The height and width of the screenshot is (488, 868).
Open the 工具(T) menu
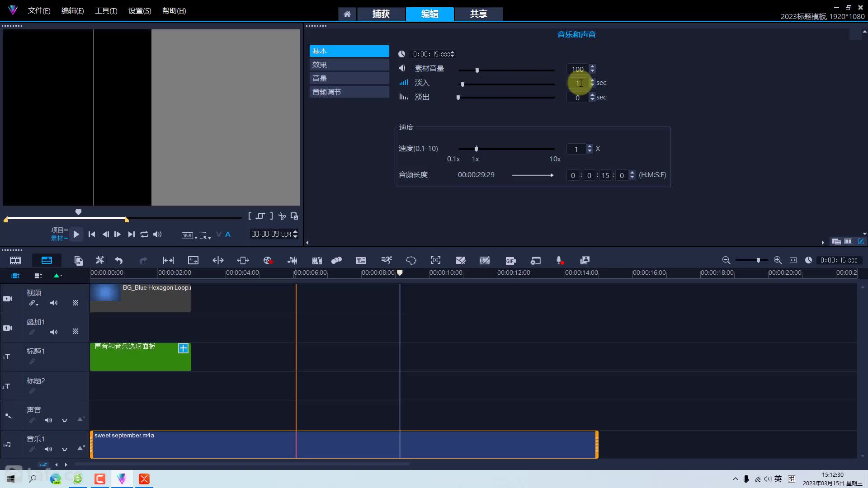[x=106, y=11]
